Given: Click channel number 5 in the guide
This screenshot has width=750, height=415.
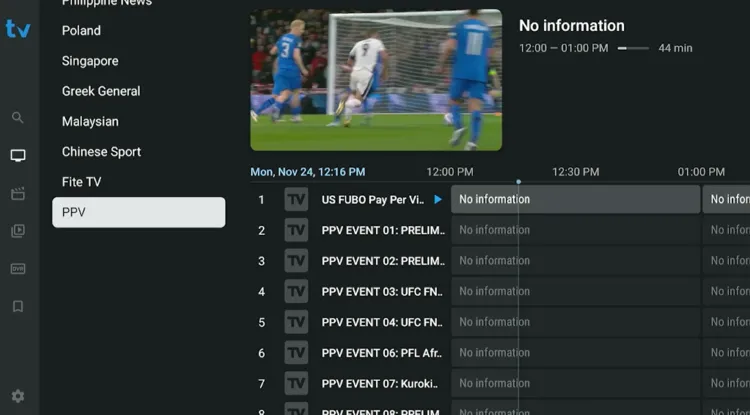Looking at the screenshot, I should point(262,322).
